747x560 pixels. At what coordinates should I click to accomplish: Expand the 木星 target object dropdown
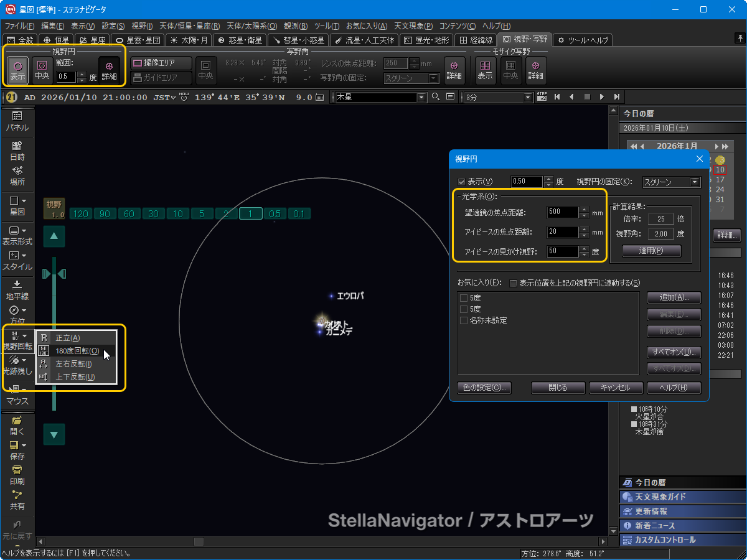(x=421, y=97)
